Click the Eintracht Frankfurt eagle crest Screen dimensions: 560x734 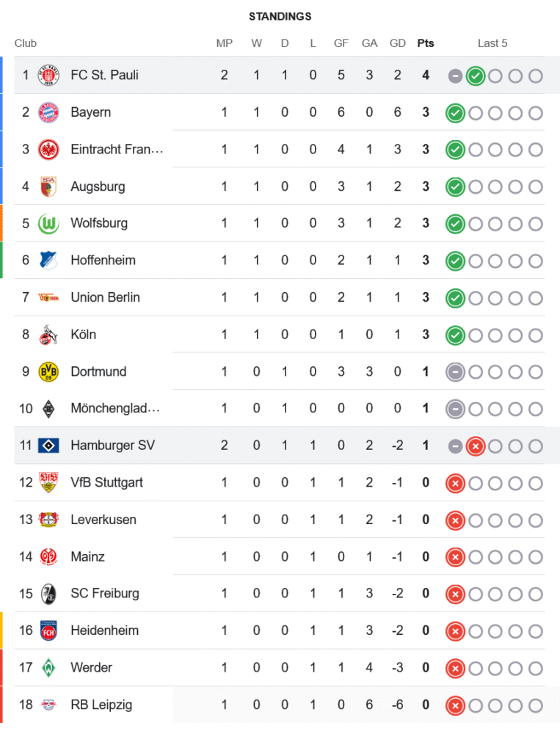(48, 149)
